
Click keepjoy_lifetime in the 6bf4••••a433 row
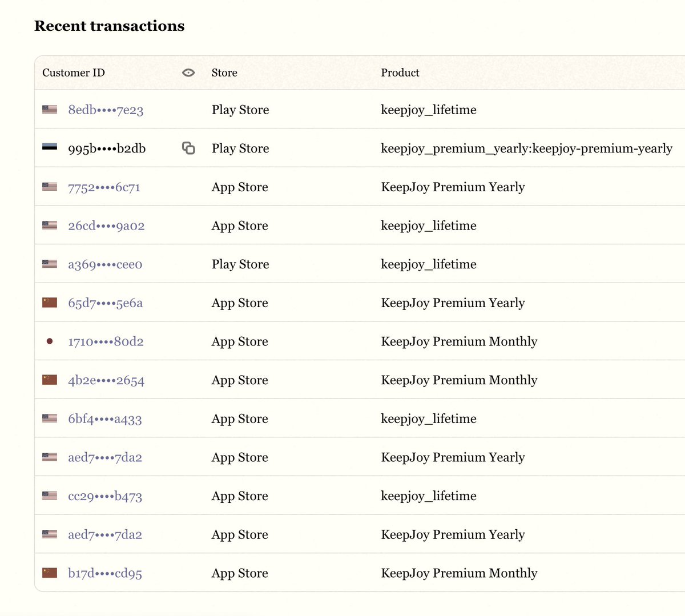pyautogui.click(x=429, y=418)
